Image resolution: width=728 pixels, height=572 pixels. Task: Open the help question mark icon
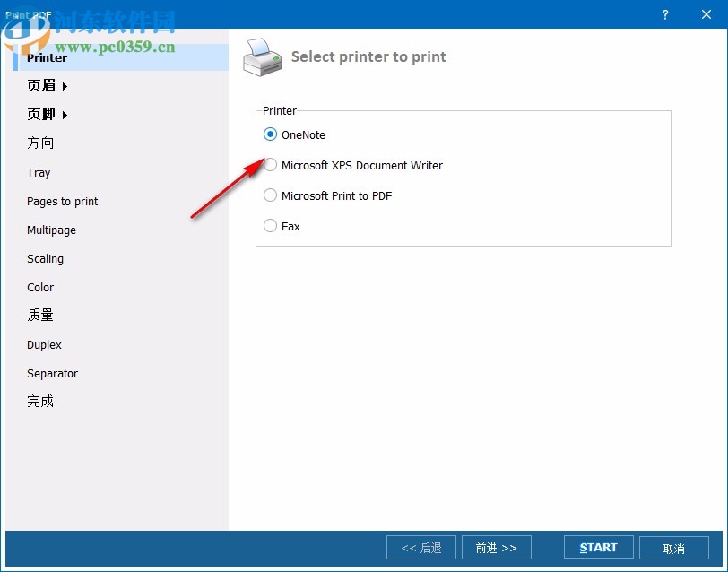click(x=664, y=15)
